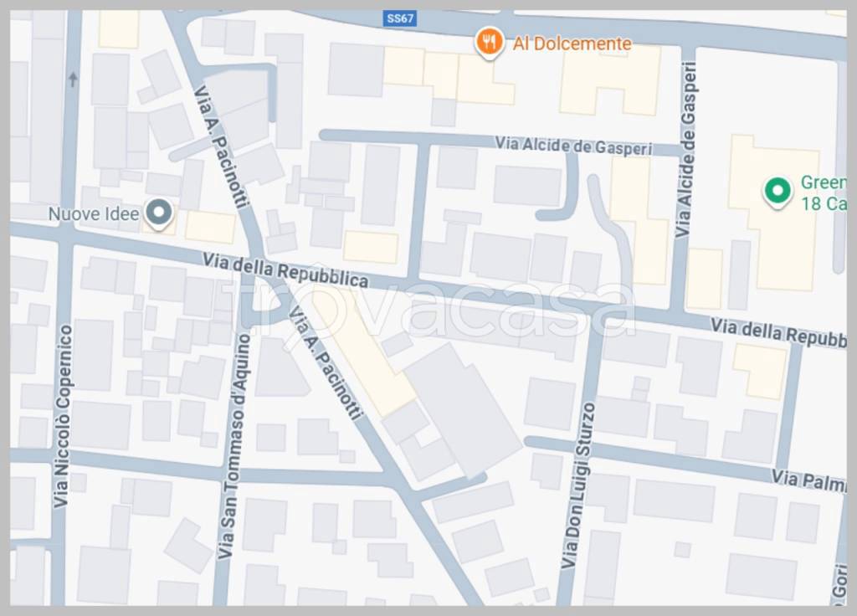Click the Via San Tommaso d'Aquino label
857x616 pixels.
[233, 446]
